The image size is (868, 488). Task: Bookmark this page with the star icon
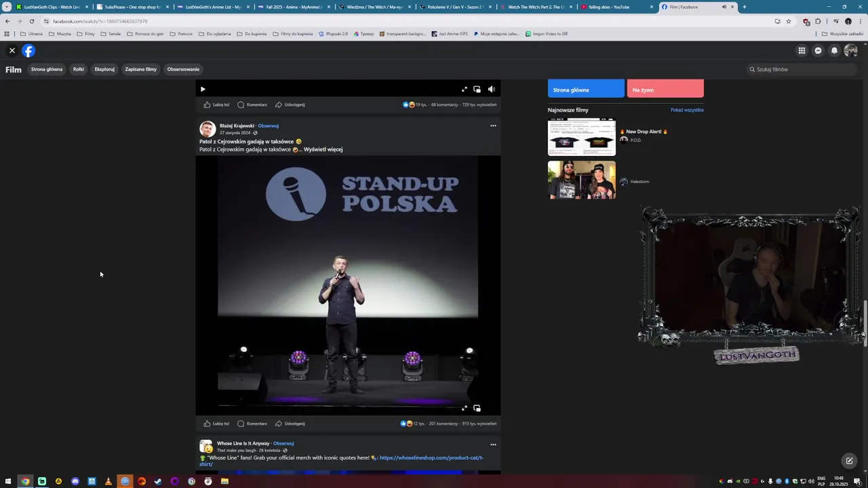(x=788, y=21)
